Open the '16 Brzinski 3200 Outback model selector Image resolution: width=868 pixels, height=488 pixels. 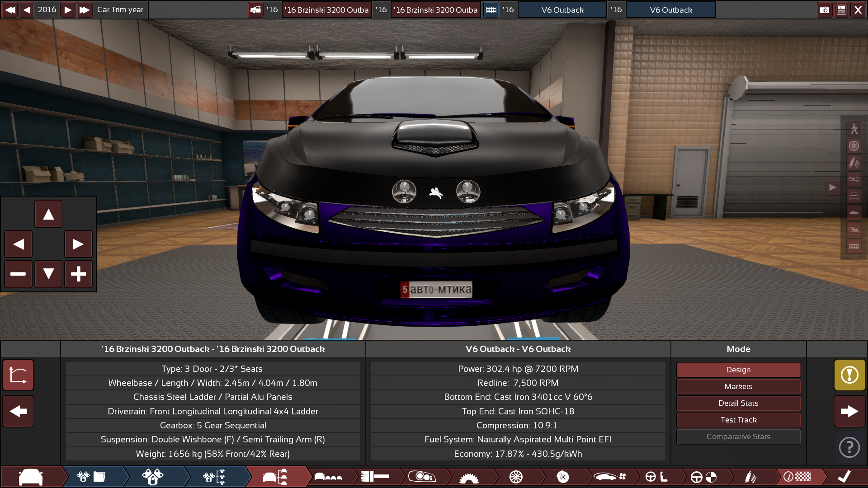coord(326,9)
